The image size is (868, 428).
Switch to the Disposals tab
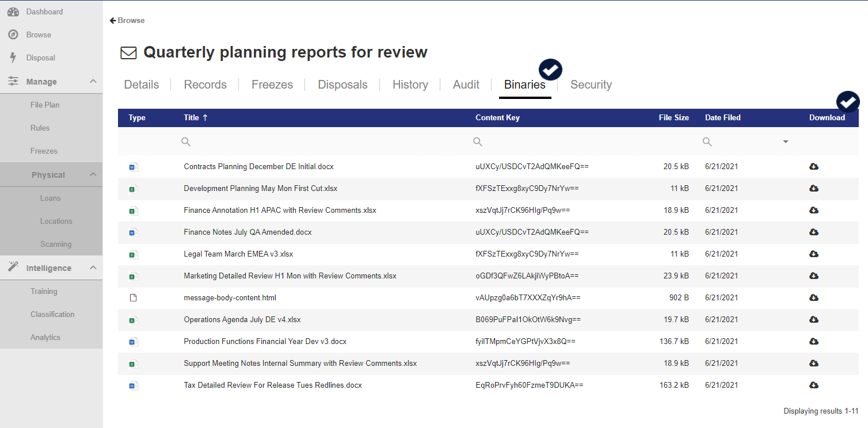(x=343, y=85)
